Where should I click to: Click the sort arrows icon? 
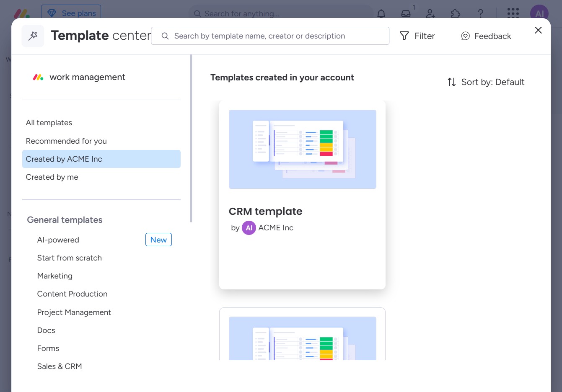[451, 82]
